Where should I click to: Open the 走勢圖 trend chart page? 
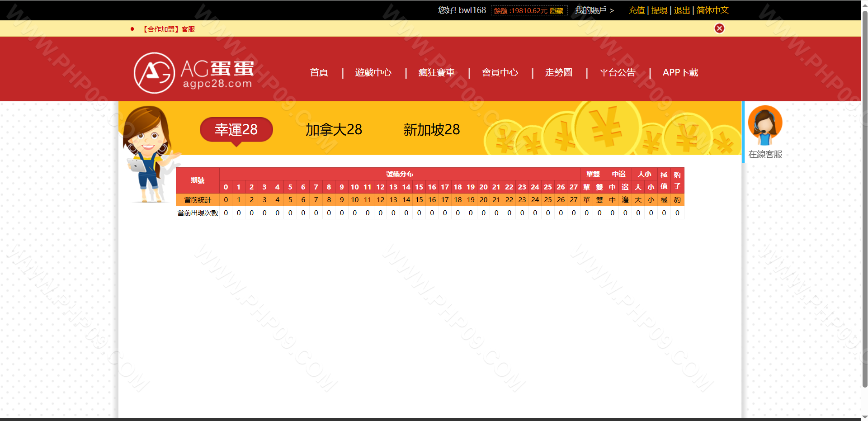[559, 72]
